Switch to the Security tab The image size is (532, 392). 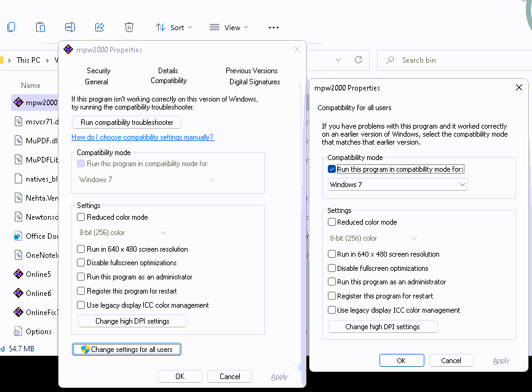(98, 71)
